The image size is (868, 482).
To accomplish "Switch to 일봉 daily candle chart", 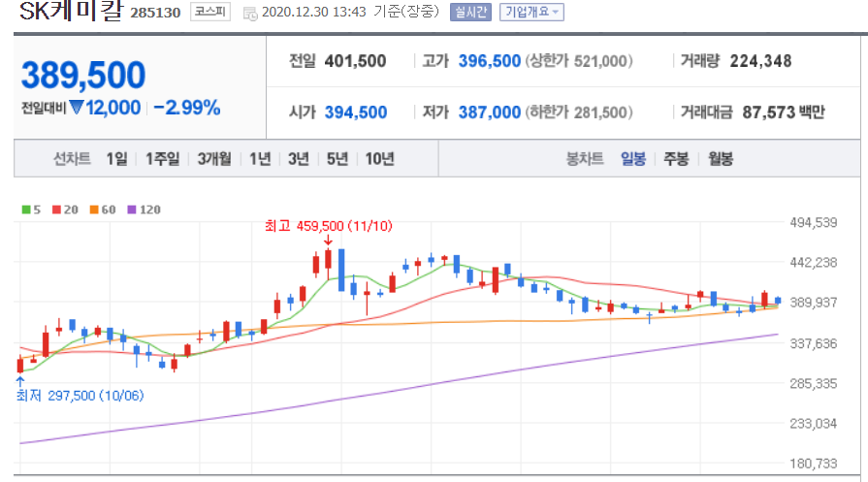I will [x=633, y=159].
